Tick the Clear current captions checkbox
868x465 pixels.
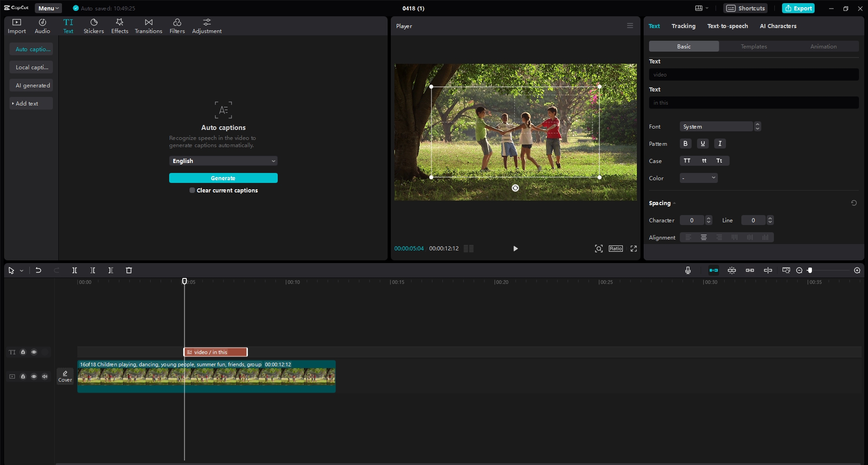tap(192, 190)
